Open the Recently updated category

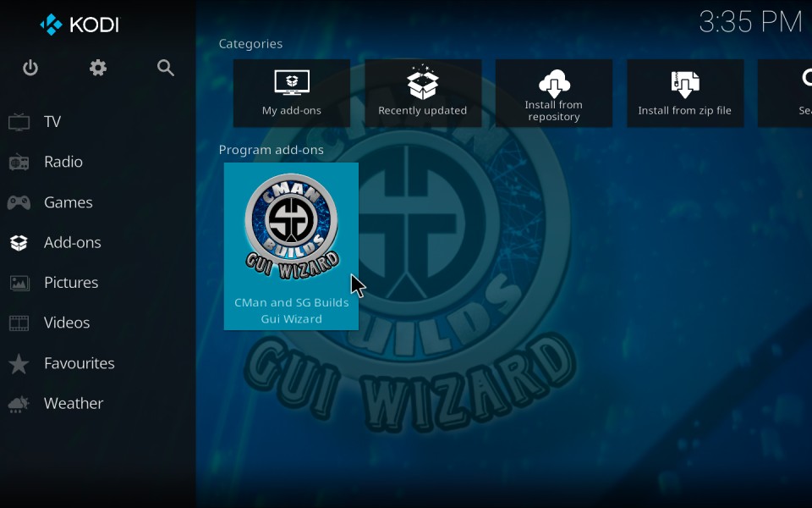pos(423,93)
